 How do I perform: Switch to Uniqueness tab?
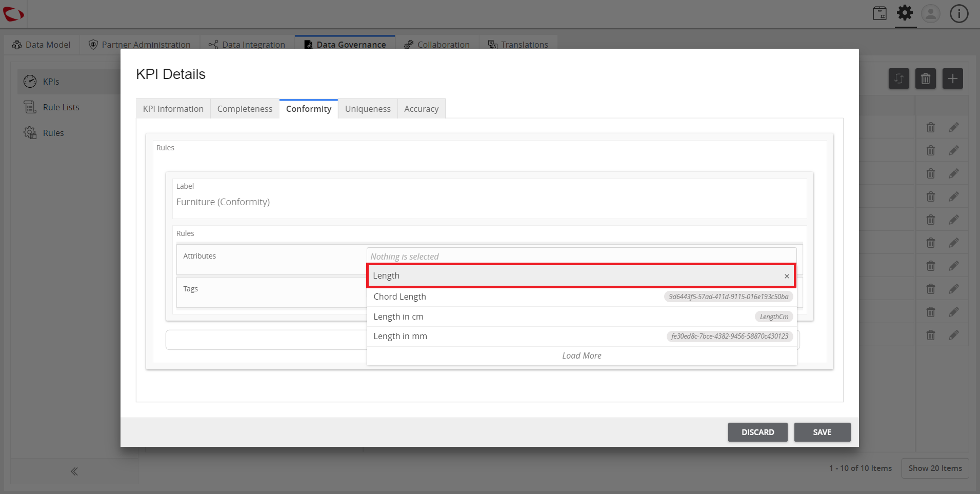click(x=368, y=109)
